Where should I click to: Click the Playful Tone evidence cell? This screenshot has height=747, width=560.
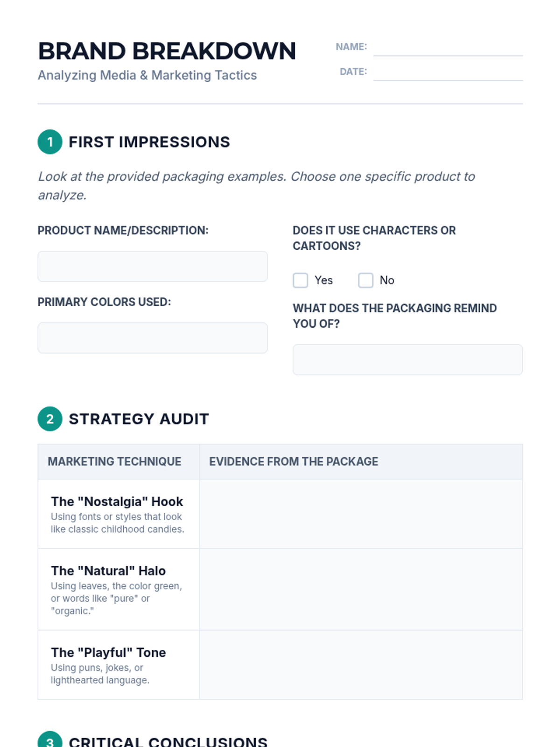(361, 665)
